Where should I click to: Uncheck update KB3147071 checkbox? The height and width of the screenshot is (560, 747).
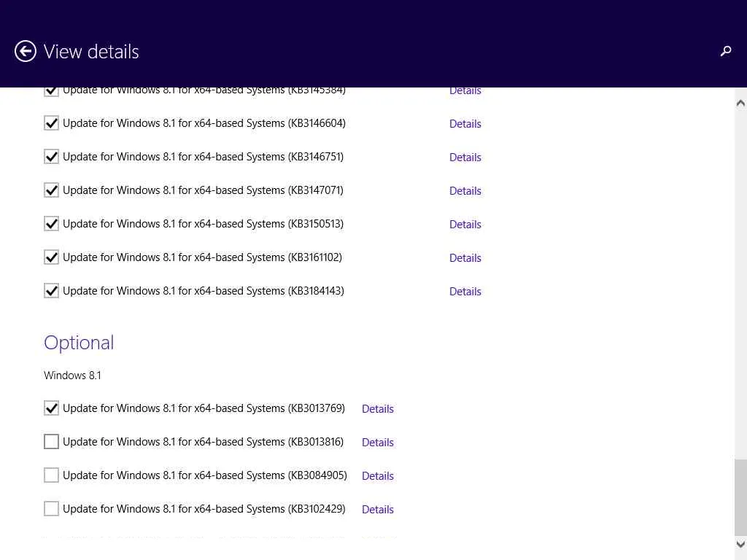[51, 190]
